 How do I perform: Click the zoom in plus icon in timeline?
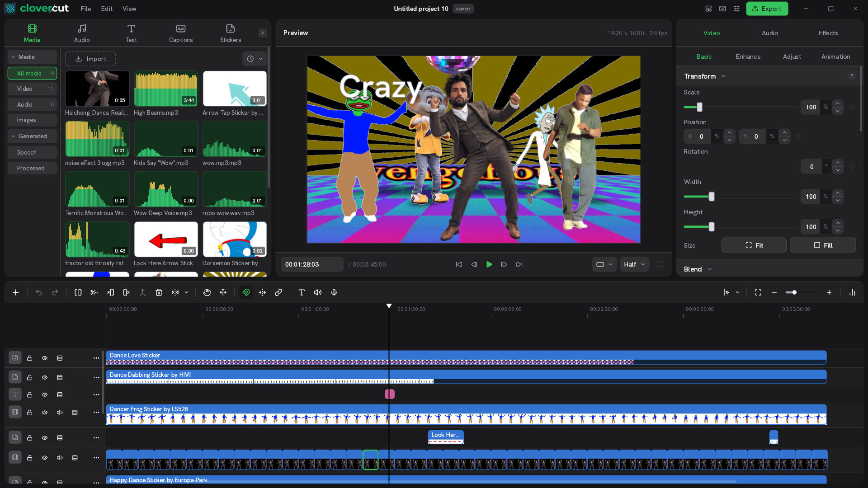click(829, 293)
